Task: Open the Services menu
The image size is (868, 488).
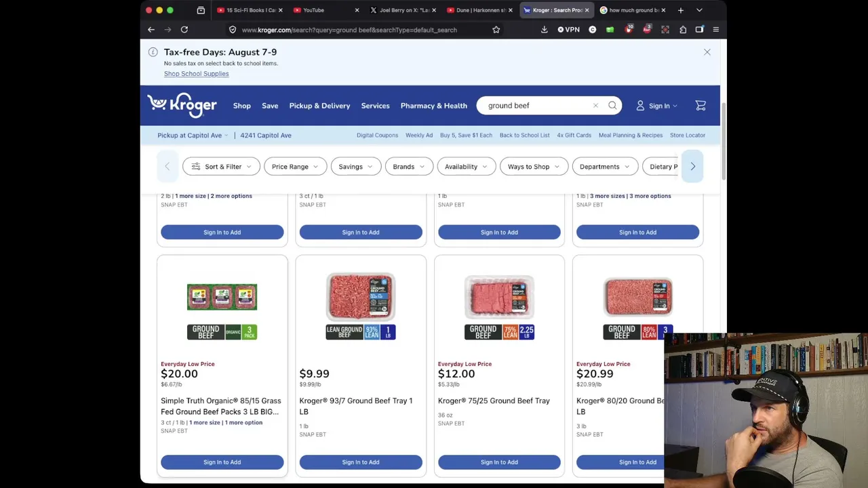Action: (375, 106)
